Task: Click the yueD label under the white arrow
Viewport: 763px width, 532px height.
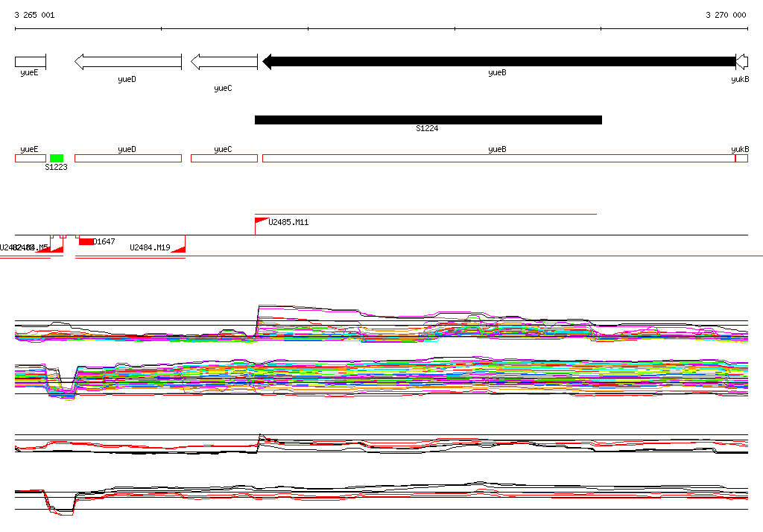Action: tap(127, 80)
